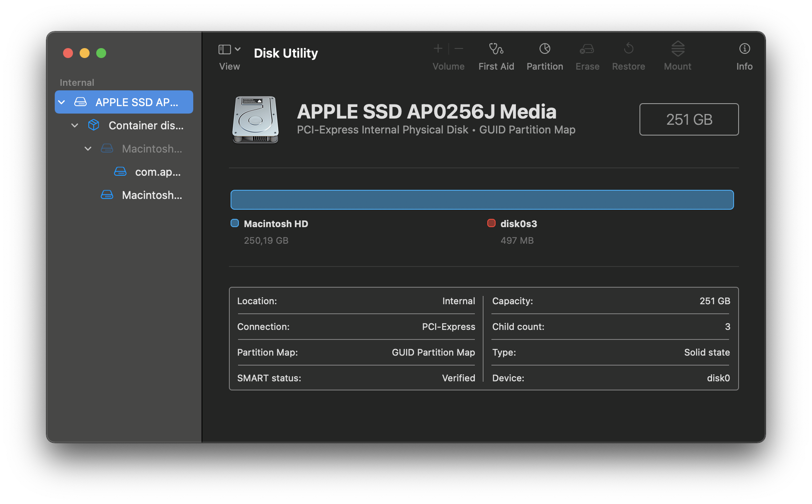
Task: Click the remove volume minus icon
Action: point(459,48)
